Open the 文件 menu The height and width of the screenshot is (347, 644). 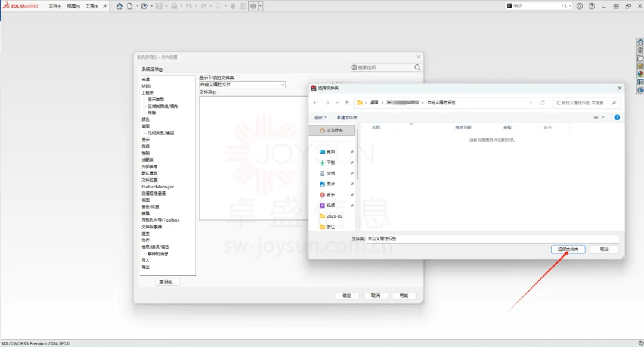coord(55,6)
